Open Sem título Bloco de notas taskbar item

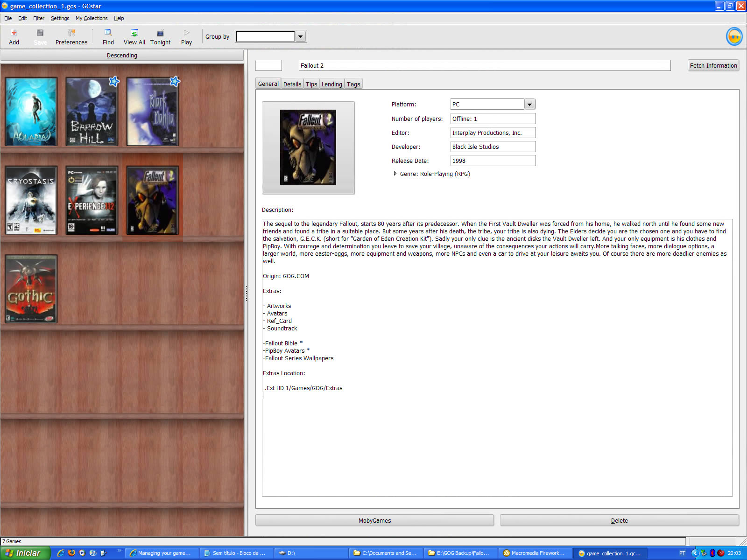coord(236,553)
